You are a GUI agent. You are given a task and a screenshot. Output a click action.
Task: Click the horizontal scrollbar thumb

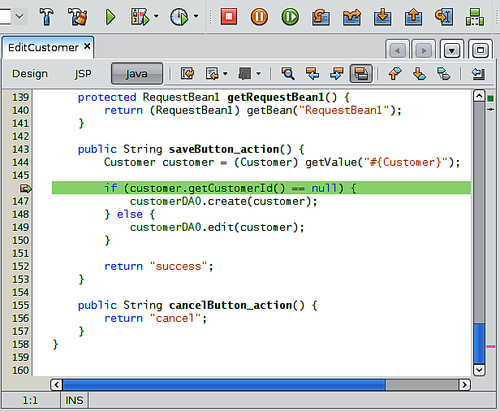(x=224, y=385)
